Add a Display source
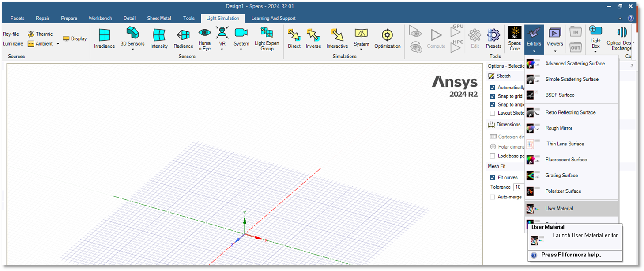 [x=75, y=38]
